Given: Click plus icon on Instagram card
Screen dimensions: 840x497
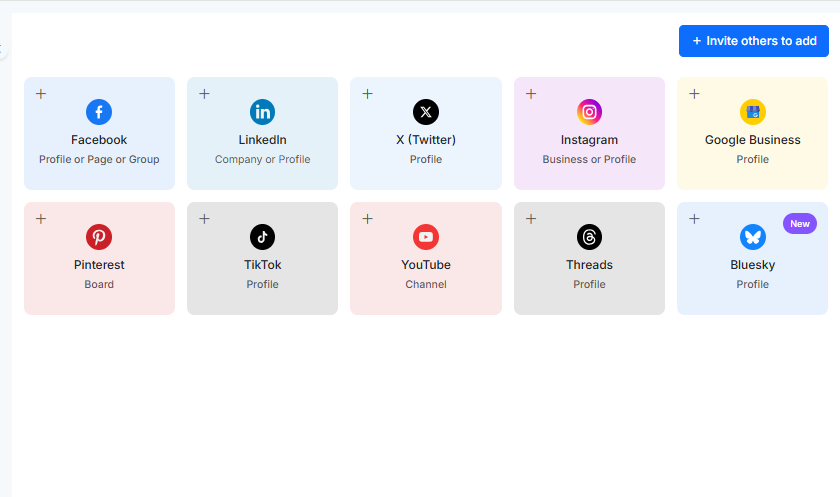Looking at the screenshot, I should coord(531,94).
